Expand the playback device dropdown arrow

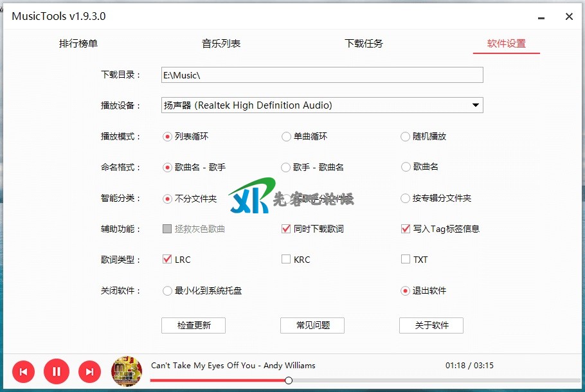[475, 105]
